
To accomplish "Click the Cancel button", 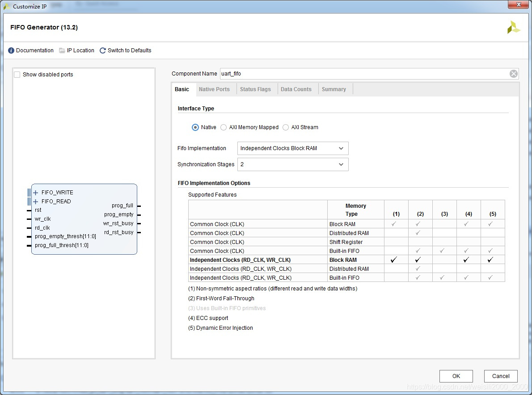I will 500,376.
